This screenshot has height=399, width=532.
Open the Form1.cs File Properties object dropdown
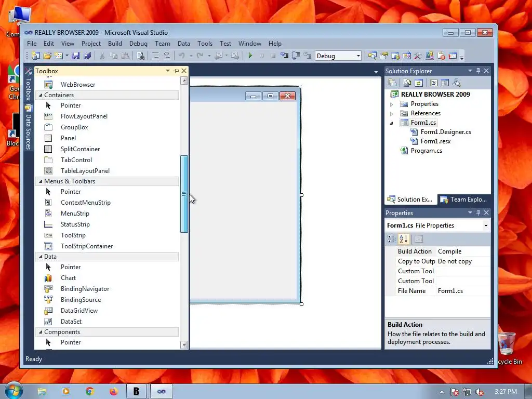486,225
